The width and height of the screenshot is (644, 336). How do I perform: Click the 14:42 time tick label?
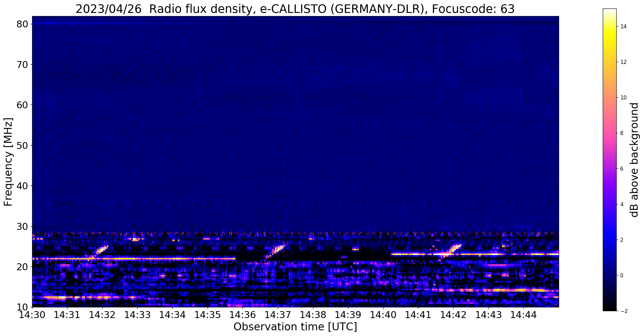(454, 315)
